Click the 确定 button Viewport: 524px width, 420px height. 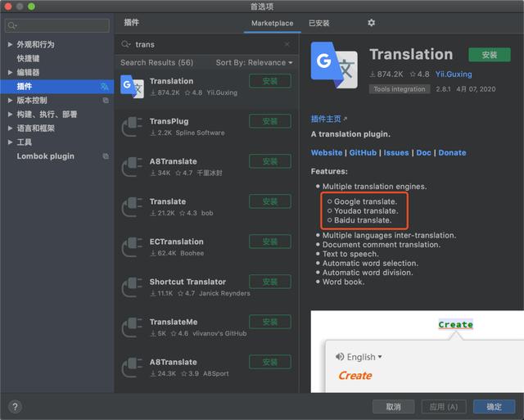[495, 406]
